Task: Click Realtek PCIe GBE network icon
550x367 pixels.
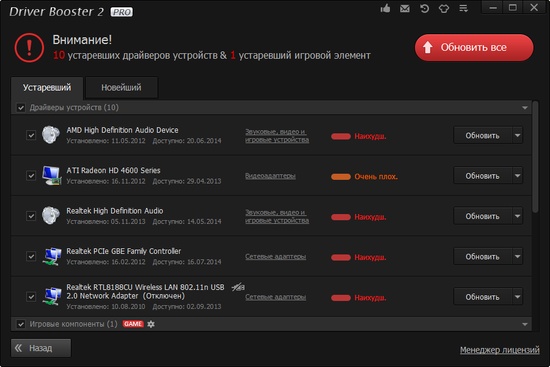Action: 52,256
